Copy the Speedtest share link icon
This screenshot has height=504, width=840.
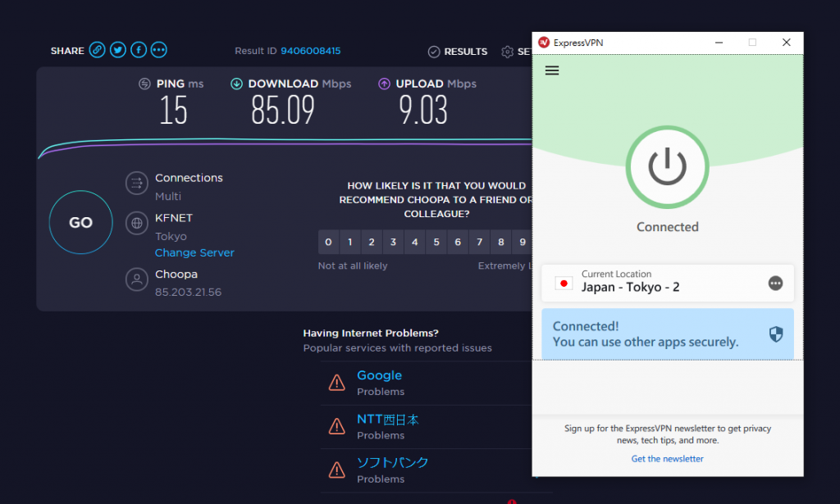(x=97, y=50)
